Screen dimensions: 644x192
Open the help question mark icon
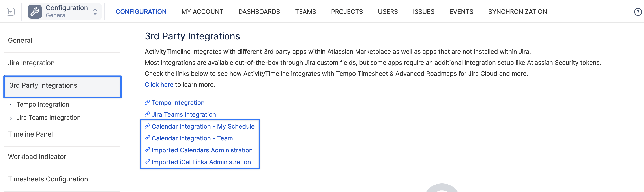click(638, 12)
